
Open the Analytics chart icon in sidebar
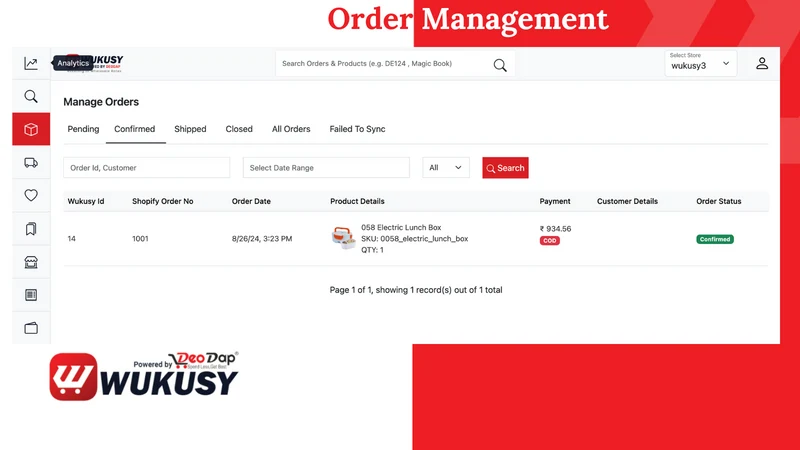31,63
